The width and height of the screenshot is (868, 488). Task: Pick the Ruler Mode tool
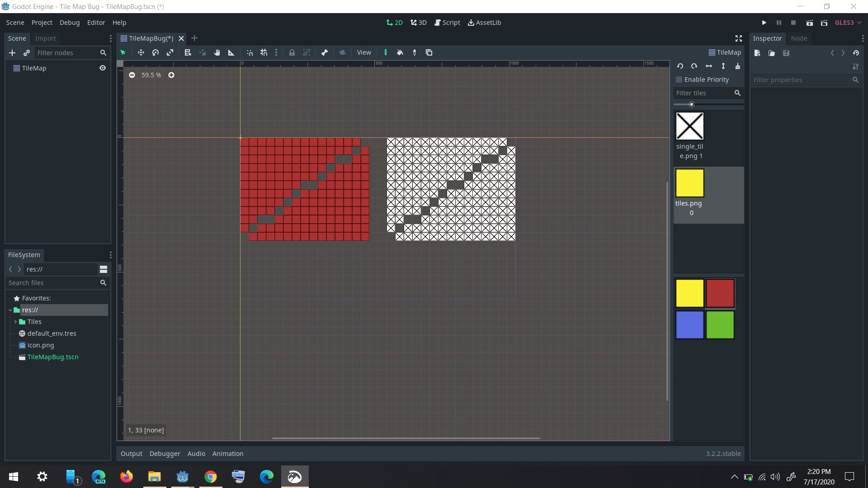[231, 52]
